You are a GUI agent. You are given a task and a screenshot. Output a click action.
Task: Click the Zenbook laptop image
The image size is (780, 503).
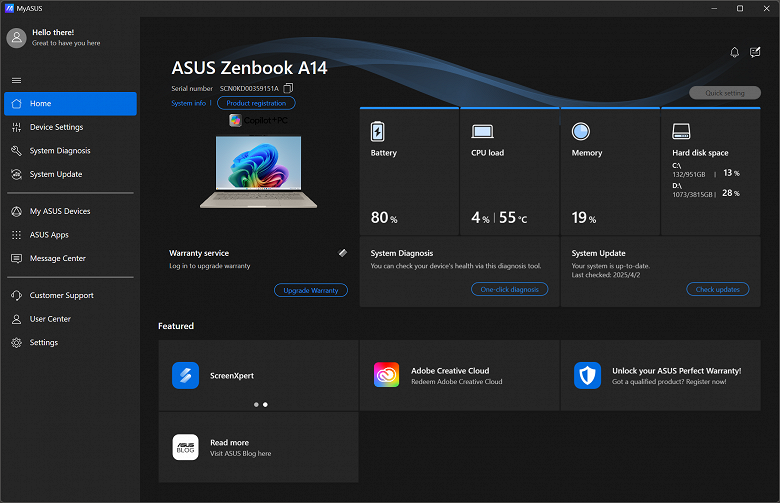pyautogui.click(x=258, y=172)
